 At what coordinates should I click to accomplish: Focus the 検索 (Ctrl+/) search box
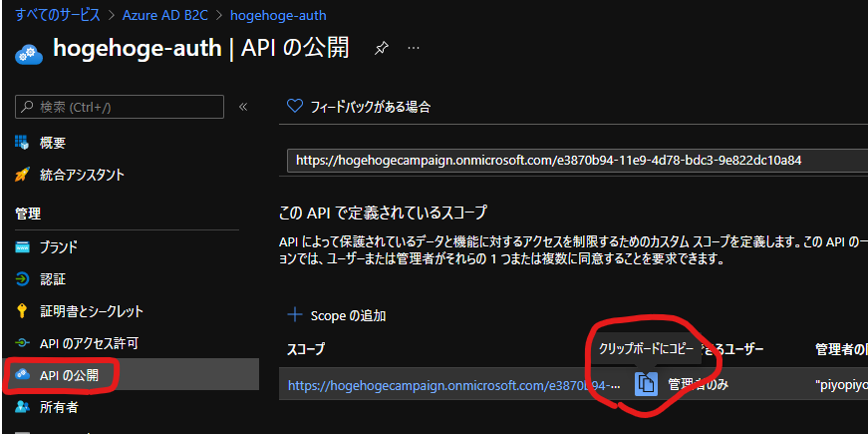click(x=120, y=107)
